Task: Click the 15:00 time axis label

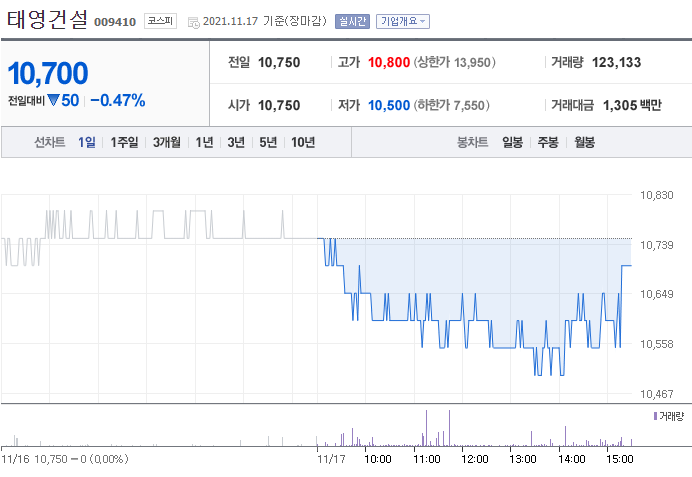Action: (x=620, y=459)
